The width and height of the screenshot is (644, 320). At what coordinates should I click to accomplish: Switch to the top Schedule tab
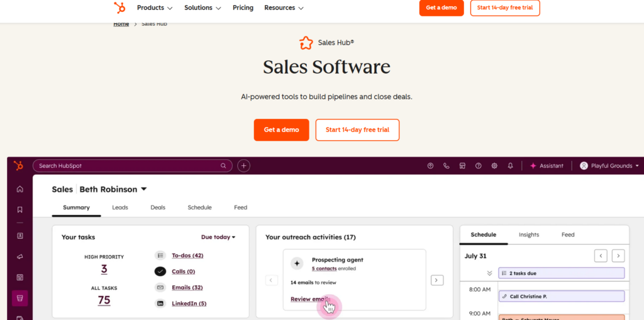pyautogui.click(x=199, y=208)
